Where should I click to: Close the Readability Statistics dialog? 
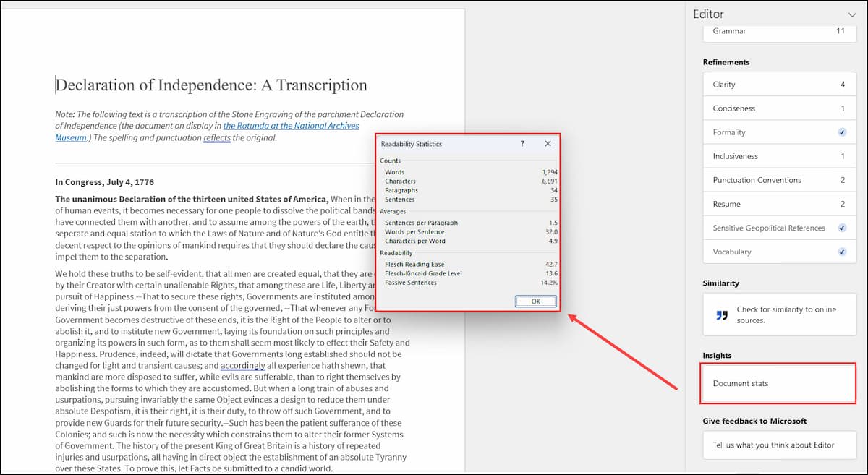[548, 144]
